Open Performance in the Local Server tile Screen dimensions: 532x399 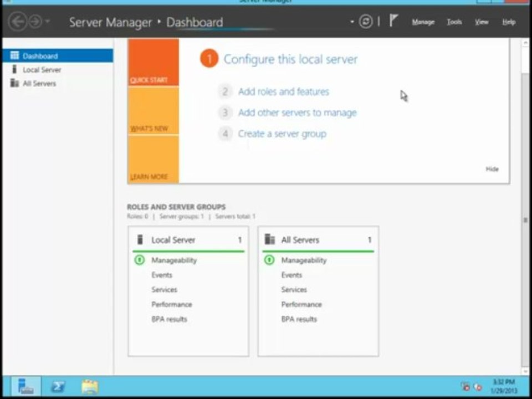(x=172, y=304)
